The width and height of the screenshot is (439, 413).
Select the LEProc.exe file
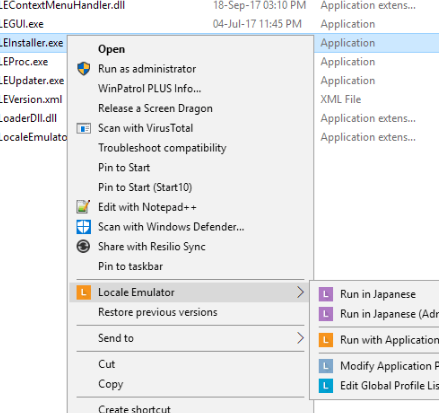24,62
